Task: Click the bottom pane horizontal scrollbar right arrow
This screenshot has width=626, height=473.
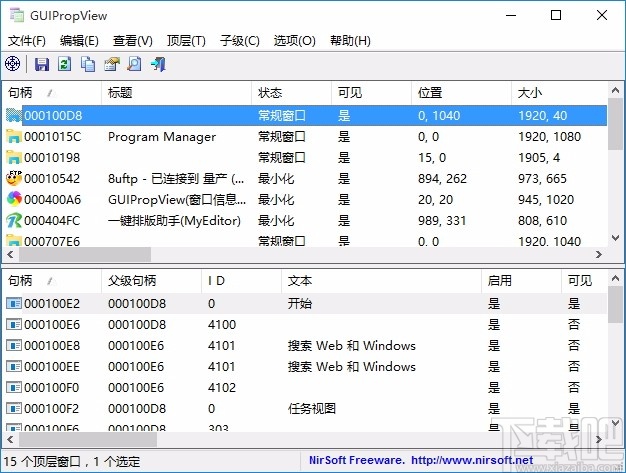Action: pyautogui.click(x=598, y=439)
